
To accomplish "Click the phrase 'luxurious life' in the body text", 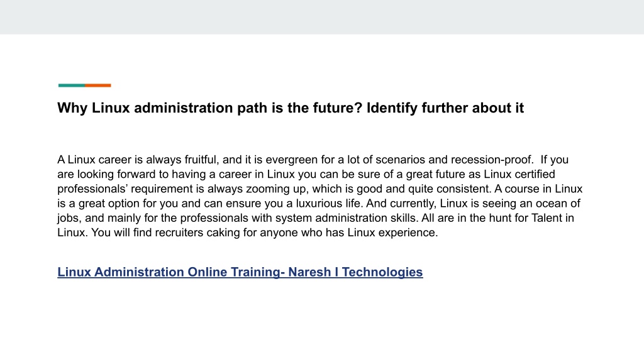I will pos(329,203).
